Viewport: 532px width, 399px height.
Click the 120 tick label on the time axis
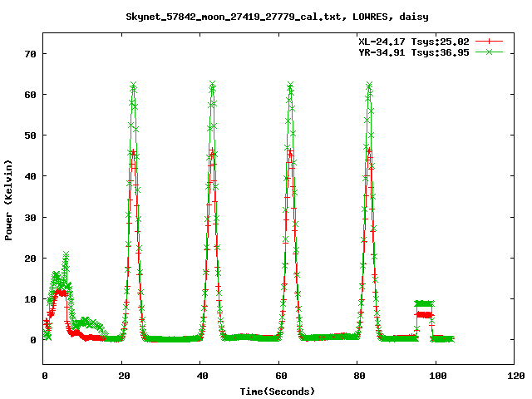(515, 376)
